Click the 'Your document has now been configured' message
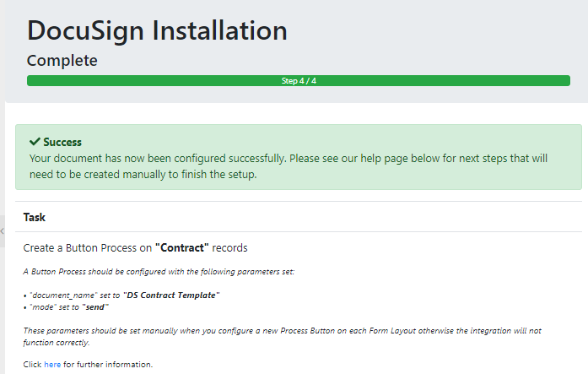The image size is (588, 374). point(289,166)
